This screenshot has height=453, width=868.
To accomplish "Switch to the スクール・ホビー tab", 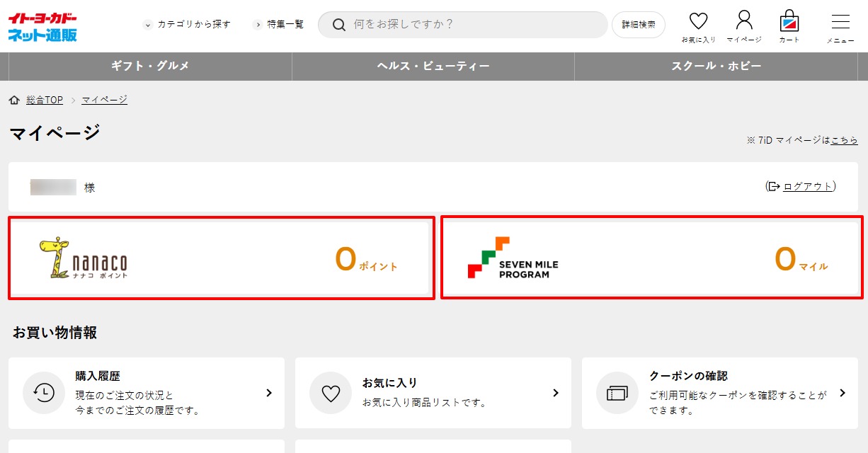I will (x=716, y=67).
